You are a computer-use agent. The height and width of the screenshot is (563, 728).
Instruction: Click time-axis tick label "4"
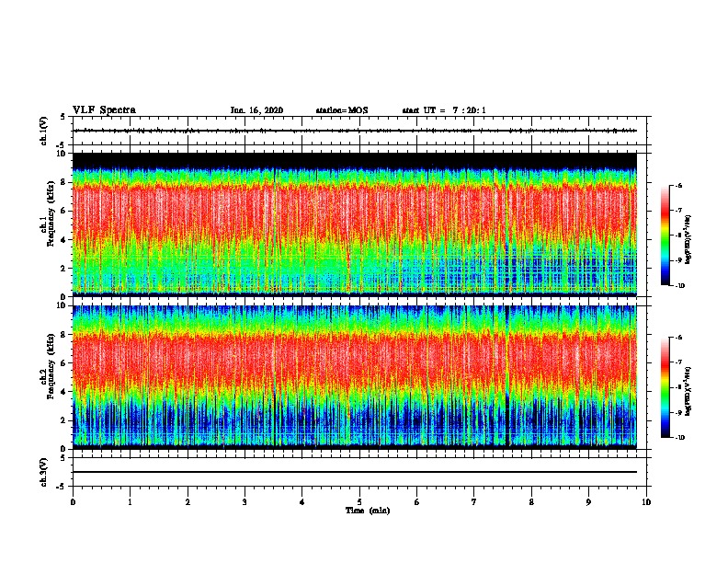click(302, 501)
